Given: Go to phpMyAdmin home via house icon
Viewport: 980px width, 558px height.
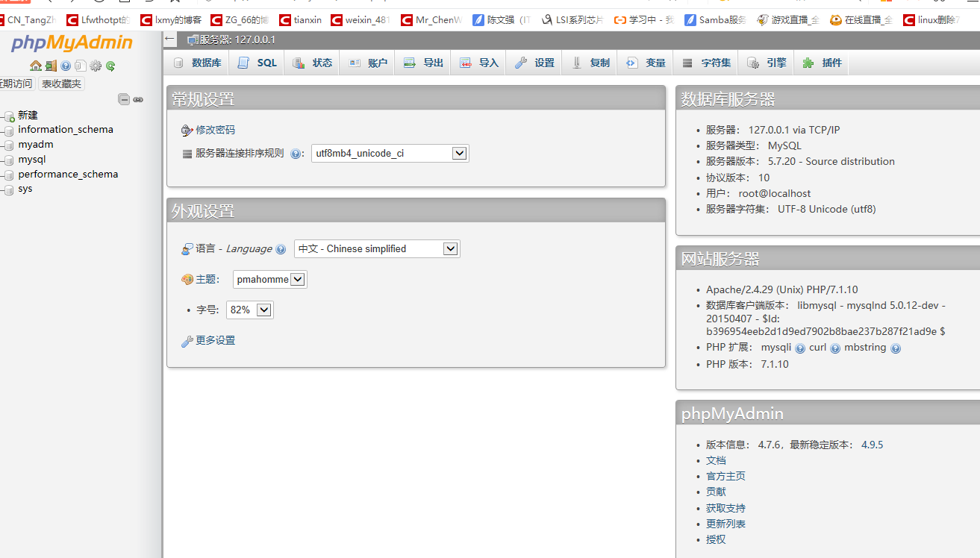Looking at the screenshot, I should (x=35, y=66).
